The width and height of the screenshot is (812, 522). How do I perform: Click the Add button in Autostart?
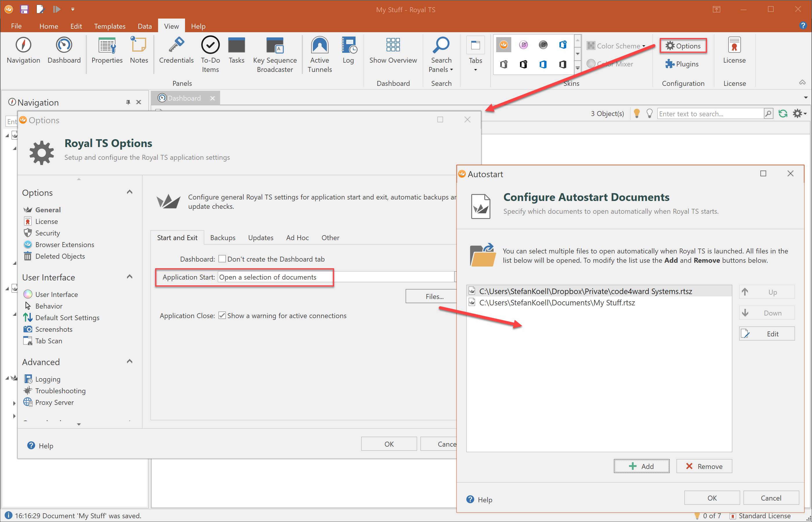641,466
